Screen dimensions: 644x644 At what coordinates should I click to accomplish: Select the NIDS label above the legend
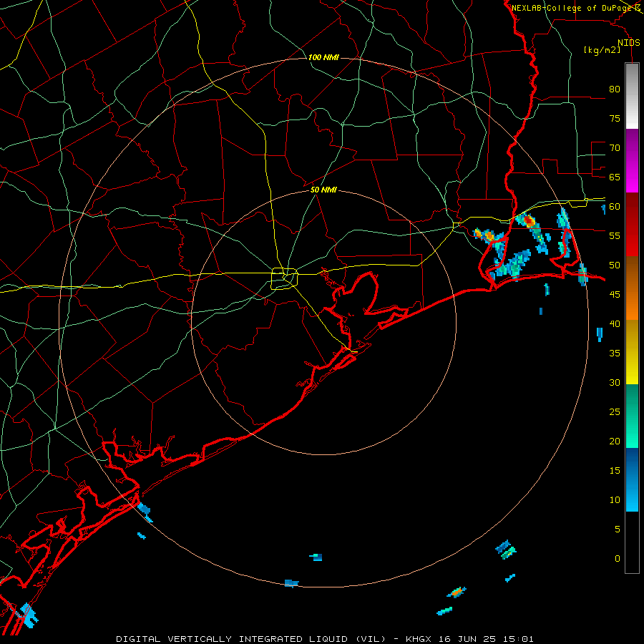pyautogui.click(x=628, y=43)
